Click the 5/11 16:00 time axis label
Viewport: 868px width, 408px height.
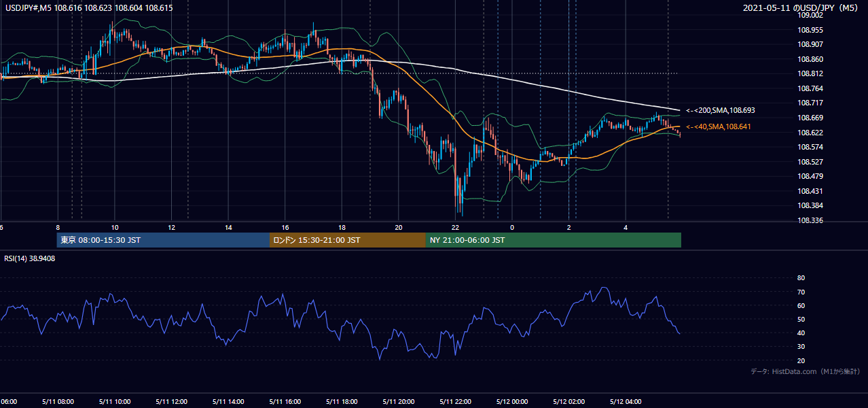285,402
